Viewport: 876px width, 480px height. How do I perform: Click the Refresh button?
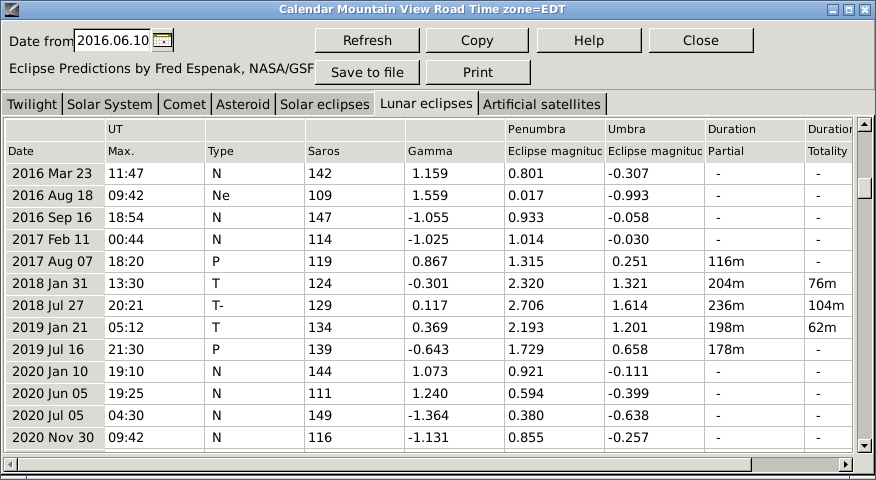click(x=367, y=40)
